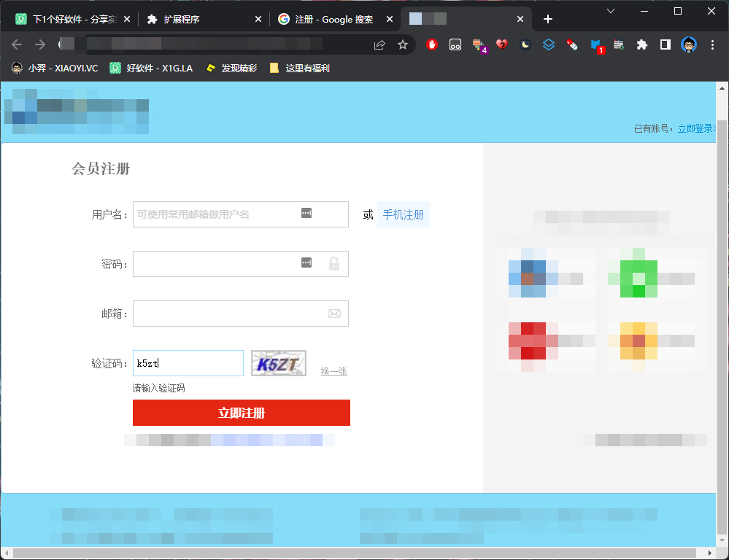Click the share page icon in address bar
Image resolution: width=729 pixels, height=560 pixels.
tap(379, 44)
